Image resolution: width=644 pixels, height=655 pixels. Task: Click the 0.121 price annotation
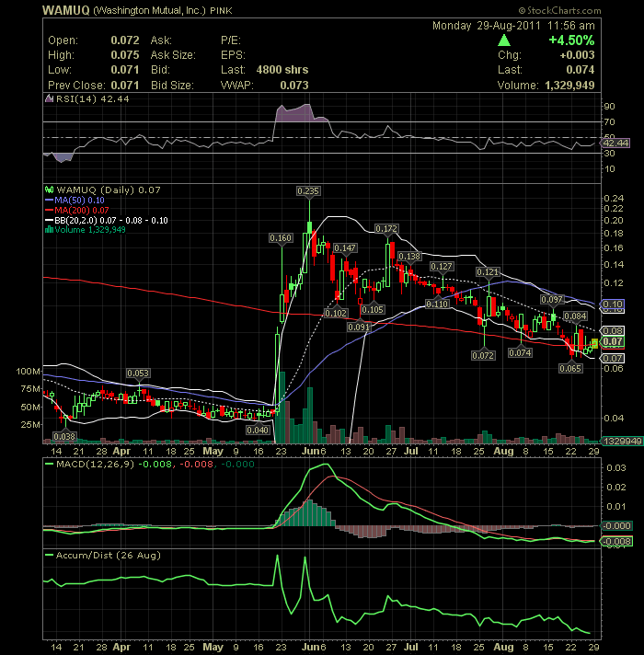point(488,272)
